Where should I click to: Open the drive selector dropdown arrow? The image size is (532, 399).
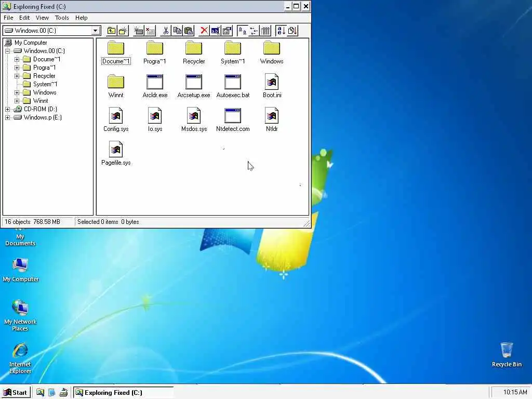click(96, 31)
